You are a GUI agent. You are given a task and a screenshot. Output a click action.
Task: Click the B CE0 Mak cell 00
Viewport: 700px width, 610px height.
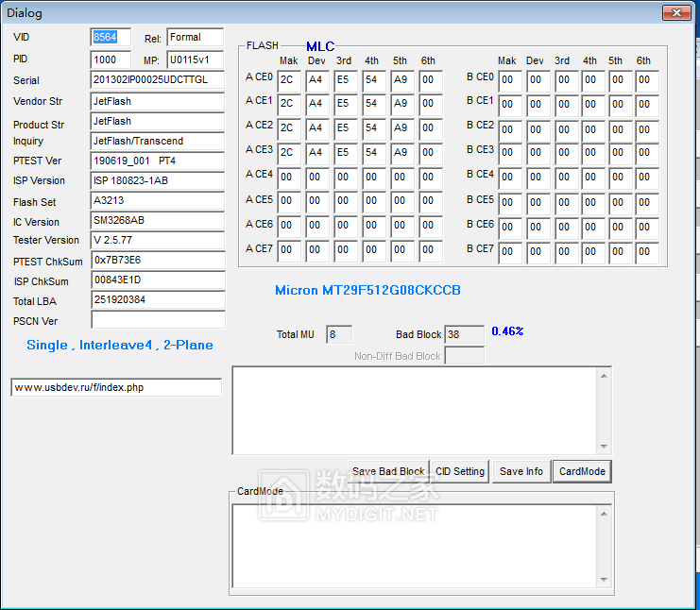[x=510, y=80]
